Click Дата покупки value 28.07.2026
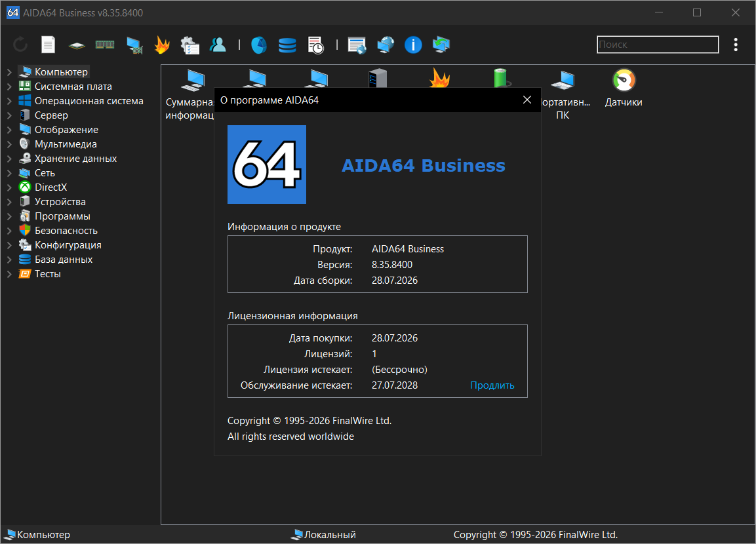 tap(395, 338)
